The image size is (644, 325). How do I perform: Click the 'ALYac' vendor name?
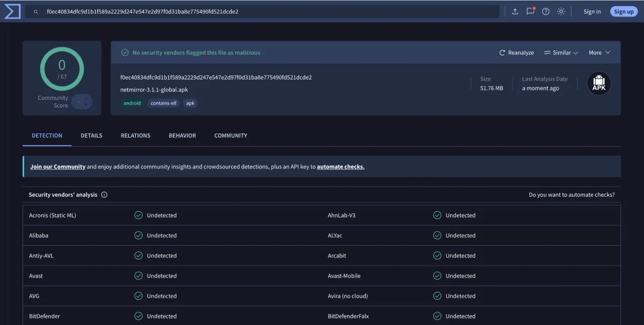pyautogui.click(x=335, y=235)
